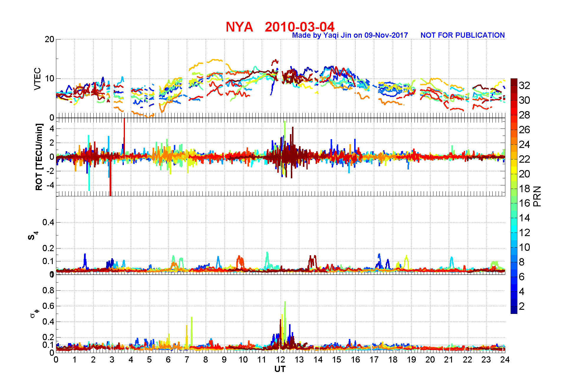The image size is (561, 392).
Task: Click the "0.8" tick on the sigma-phi axis
Action: pos(48,290)
